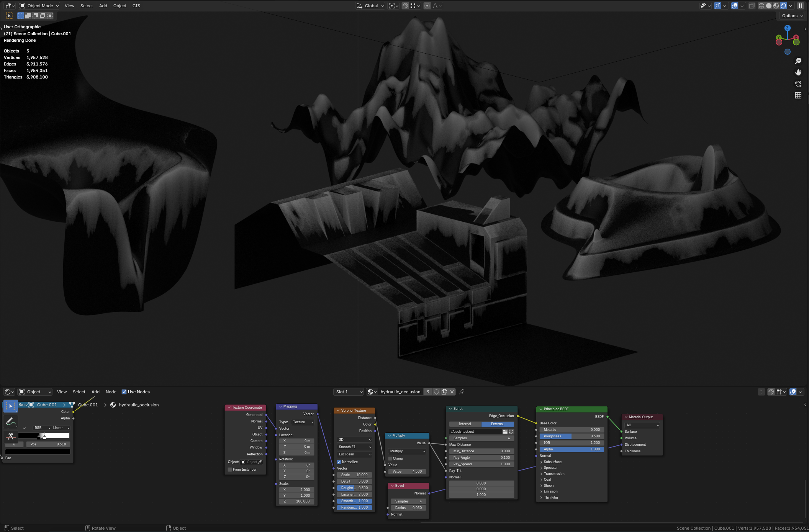Adjust the Roughness slider in Principled BSDF
Image resolution: width=809 pixels, height=532 pixels.
pos(572,436)
